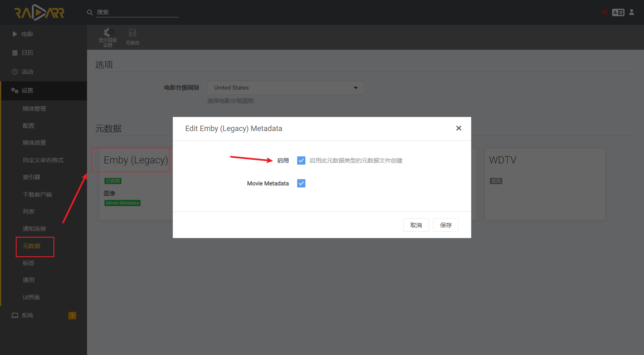
Task: Click the 系统 laptop icon
Action: coord(15,315)
